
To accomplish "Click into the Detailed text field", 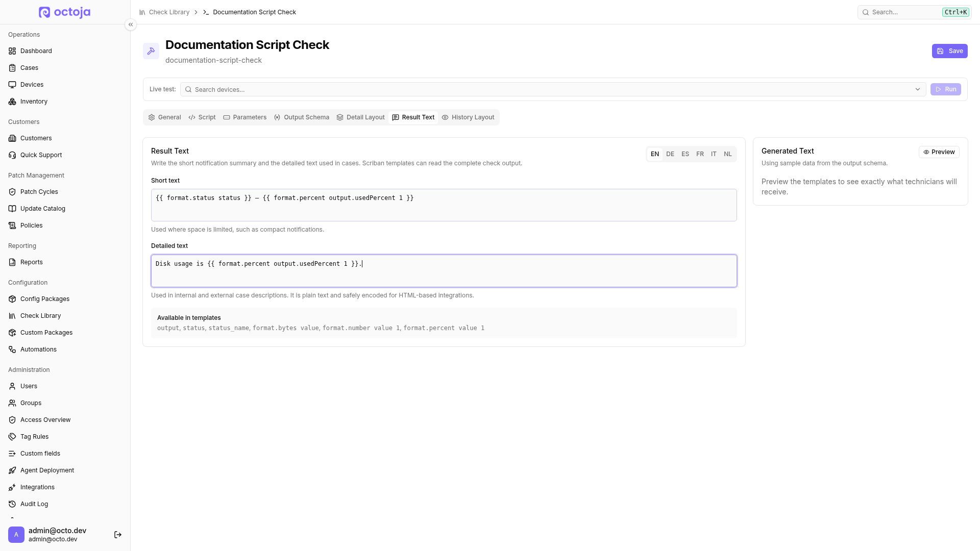I will tap(444, 271).
